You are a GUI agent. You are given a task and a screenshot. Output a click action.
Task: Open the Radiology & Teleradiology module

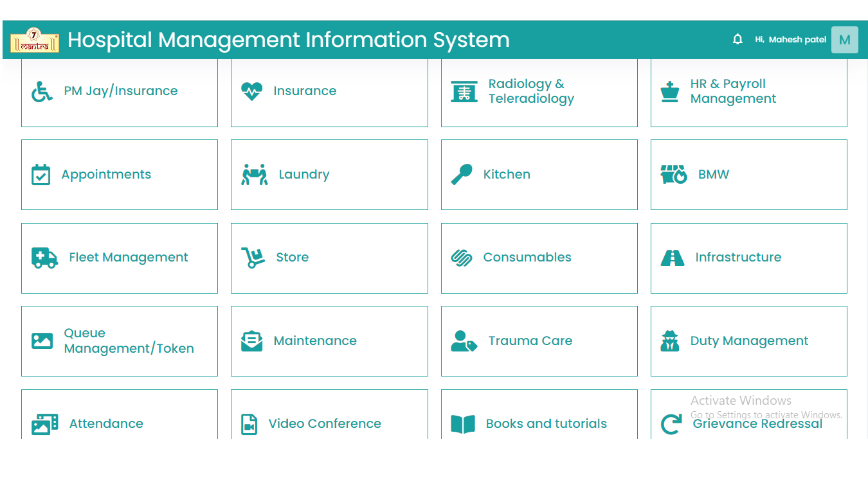click(x=539, y=92)
